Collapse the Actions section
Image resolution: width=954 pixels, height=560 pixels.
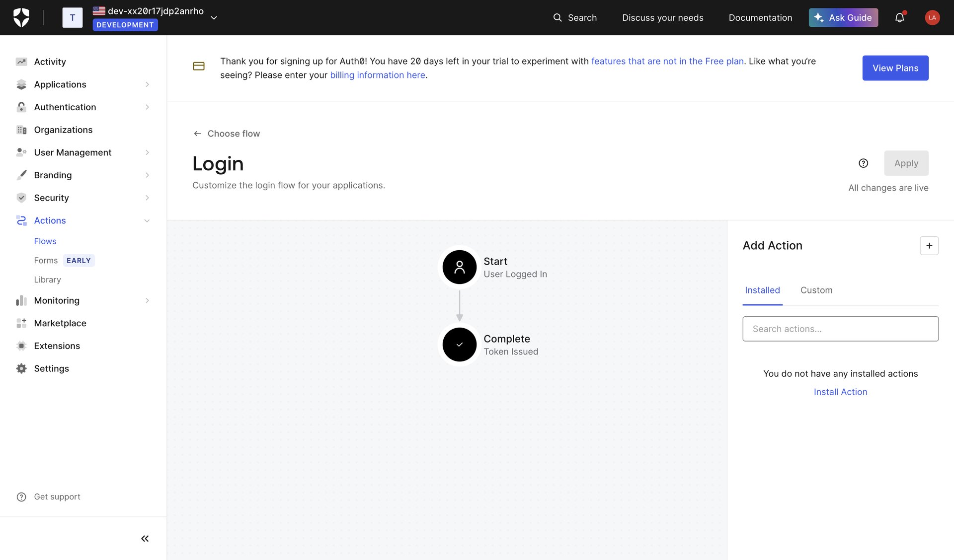[x=147, y=220]
